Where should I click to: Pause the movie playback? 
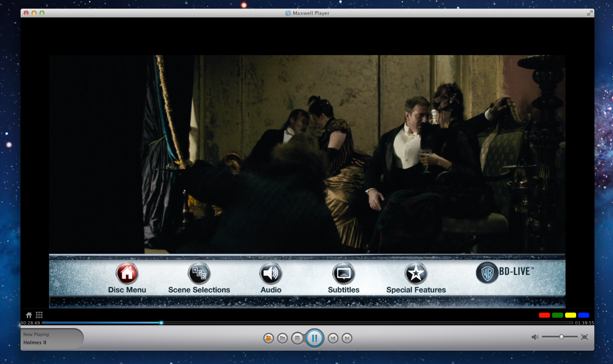(x=315, y=339)
